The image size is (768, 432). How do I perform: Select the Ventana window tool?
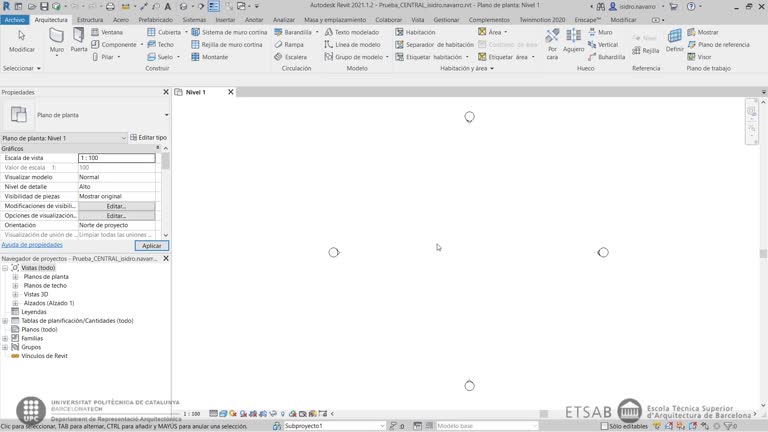point(111,32)
